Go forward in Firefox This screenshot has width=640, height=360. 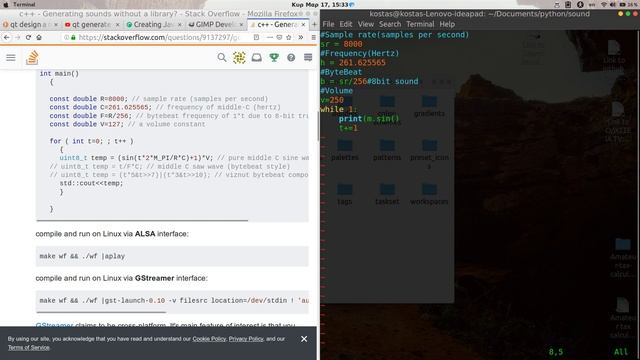[x=17, y=37]
